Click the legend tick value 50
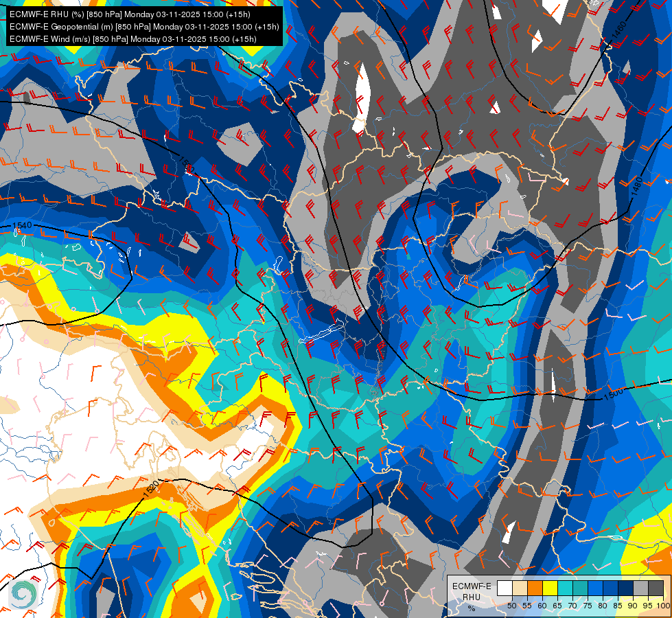This screenshot has height=618, width=672. click(511, 606)
